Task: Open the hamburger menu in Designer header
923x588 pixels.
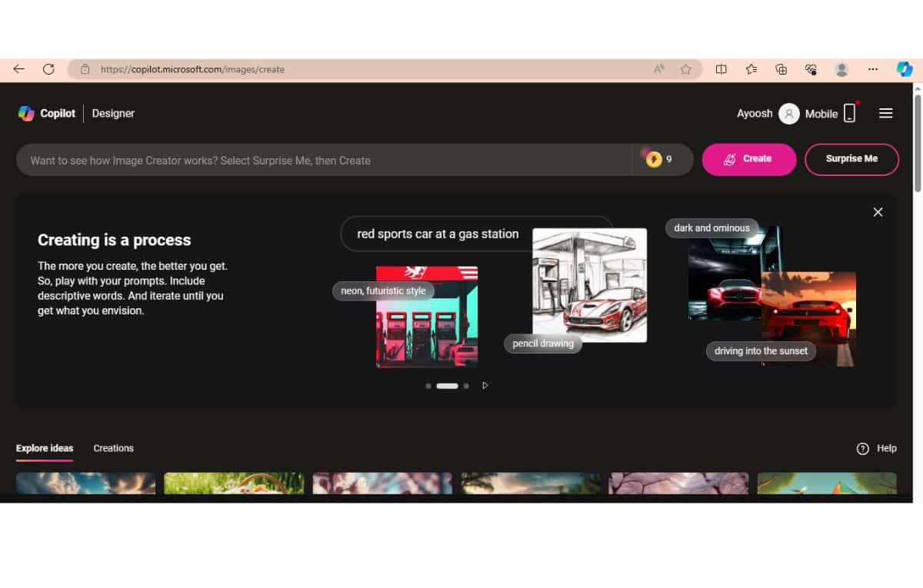Action: tap(885, 114)
